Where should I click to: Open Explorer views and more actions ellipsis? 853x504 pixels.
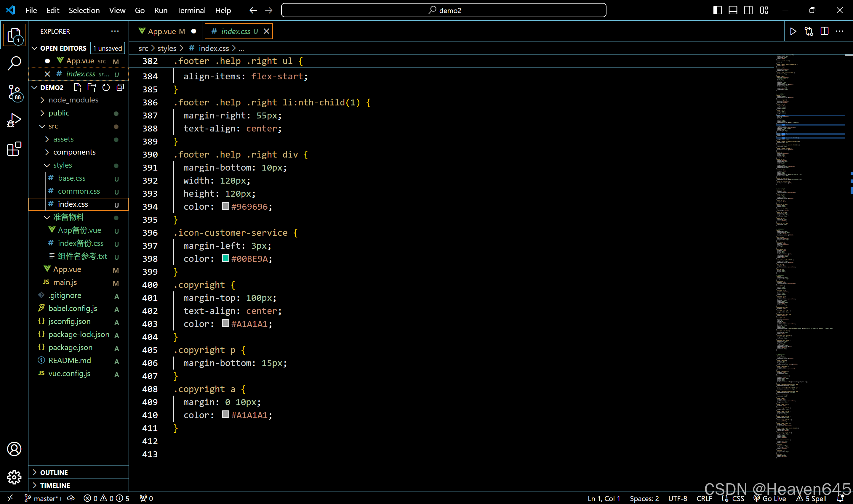click(x=115, y=31)
